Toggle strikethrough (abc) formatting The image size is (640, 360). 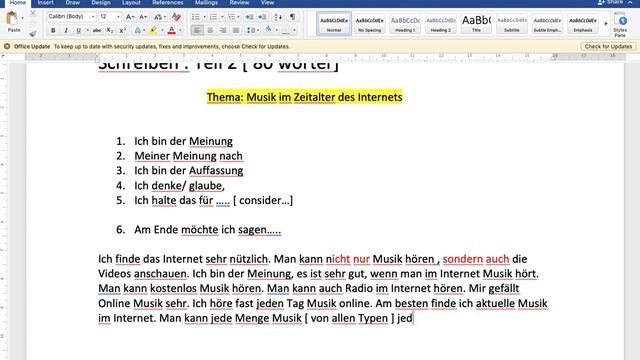(97, 30)
